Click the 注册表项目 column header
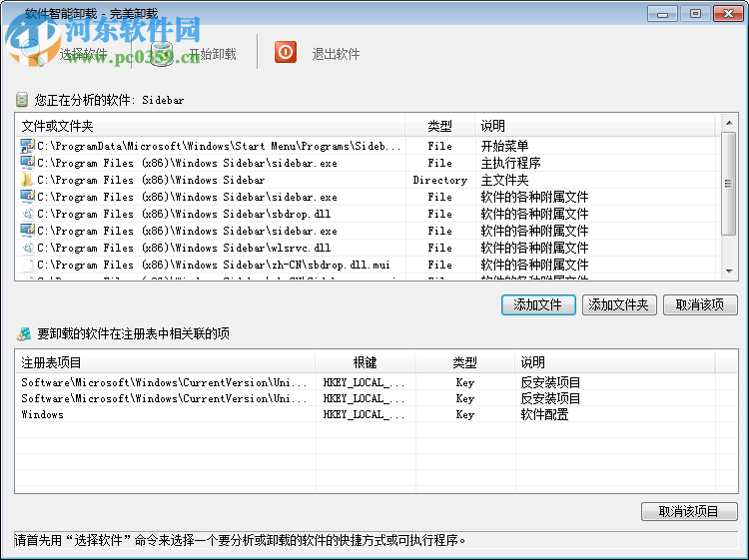Viewport: 749px width, 560px height. [x=165, y=362]
